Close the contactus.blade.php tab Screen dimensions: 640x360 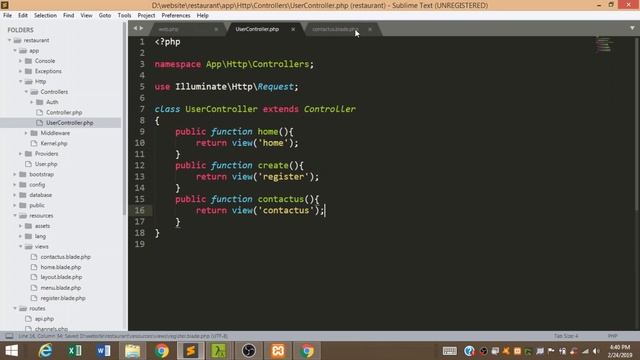[370, 29]
